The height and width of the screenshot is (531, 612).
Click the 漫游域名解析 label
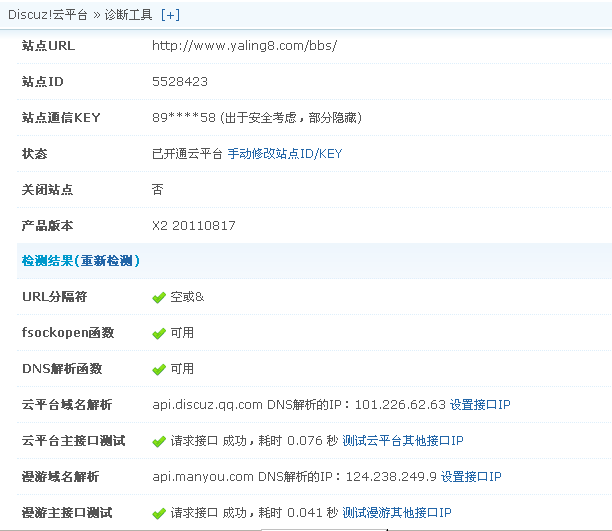[x=60, y=477]
